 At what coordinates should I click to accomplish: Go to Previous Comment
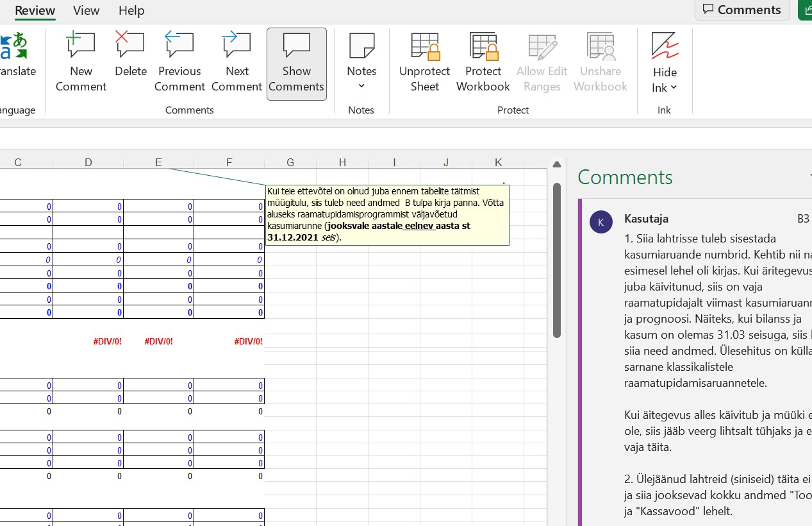[x=179, y=64]
